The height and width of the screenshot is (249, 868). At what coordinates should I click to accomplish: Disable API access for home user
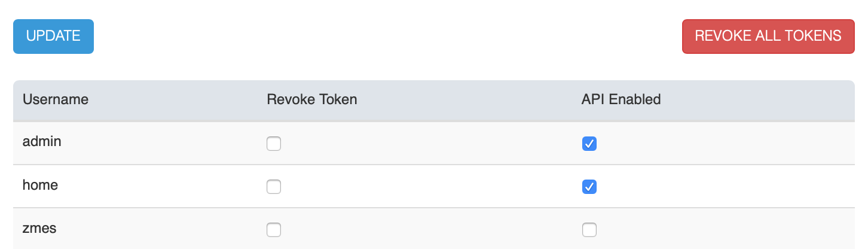(589, 187)
